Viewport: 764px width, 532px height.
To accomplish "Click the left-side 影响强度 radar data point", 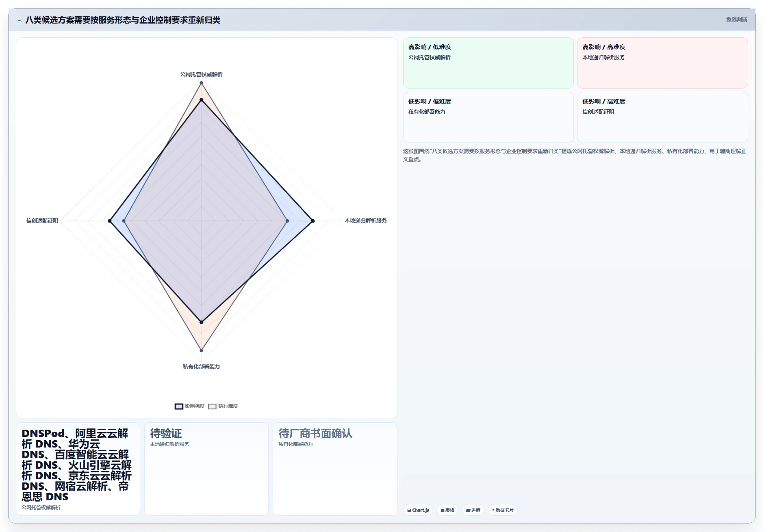I will pos(110,221).
